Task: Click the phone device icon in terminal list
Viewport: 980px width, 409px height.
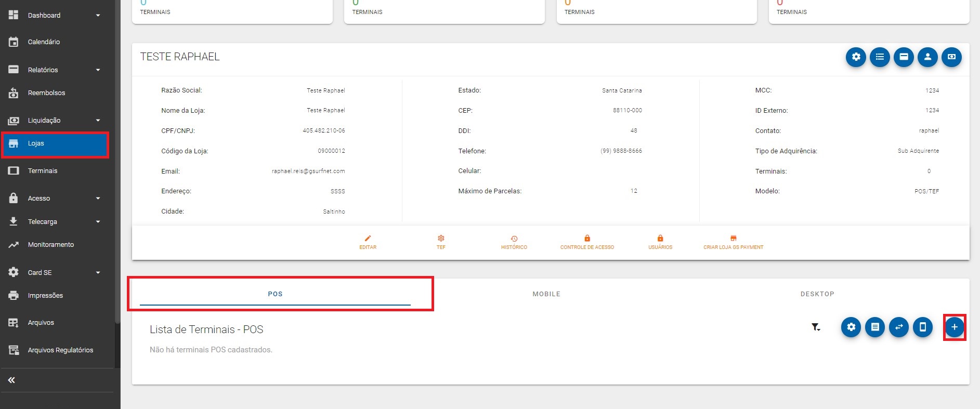Action: click(x=923, y=327)
